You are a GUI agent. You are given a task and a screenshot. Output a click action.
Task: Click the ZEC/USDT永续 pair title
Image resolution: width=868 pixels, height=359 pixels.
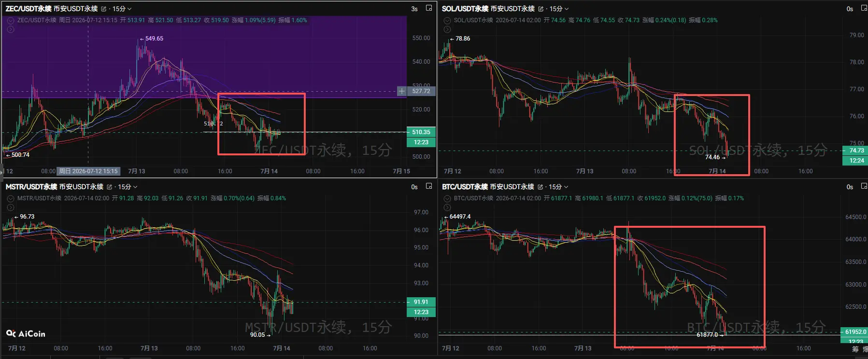pos(28,9)
